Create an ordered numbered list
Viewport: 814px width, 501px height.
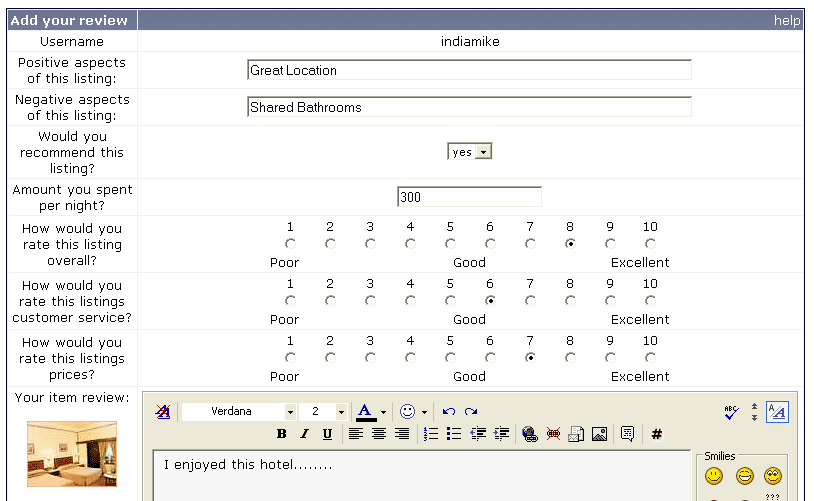(431, 434)
